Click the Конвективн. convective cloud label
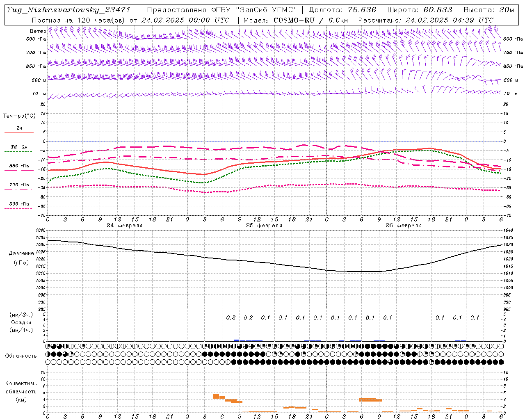Viewport: 525px width, 420px height. (21, 383)
